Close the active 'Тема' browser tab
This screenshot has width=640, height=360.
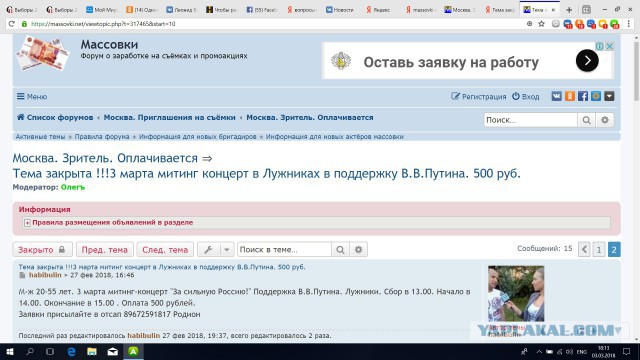[553, 9]
